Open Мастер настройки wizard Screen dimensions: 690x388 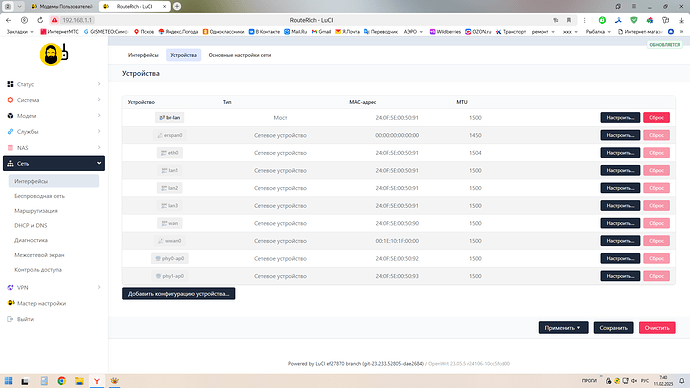(41, 303)
